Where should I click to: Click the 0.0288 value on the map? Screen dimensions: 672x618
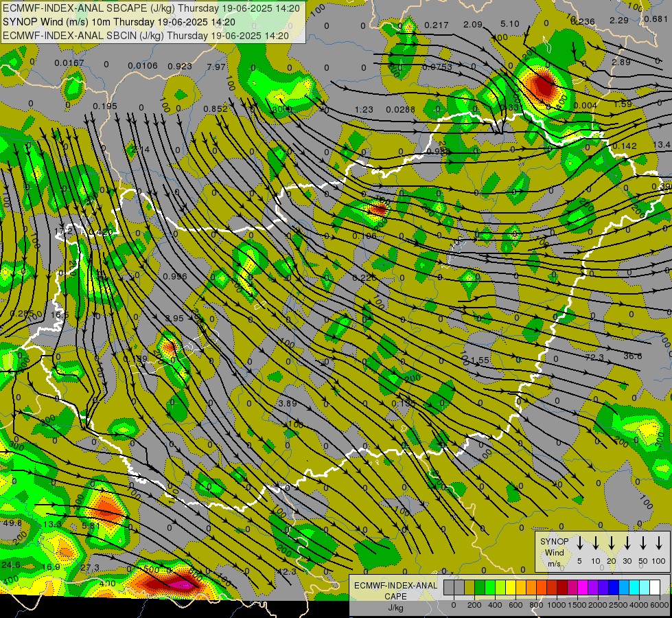point(401,110)
